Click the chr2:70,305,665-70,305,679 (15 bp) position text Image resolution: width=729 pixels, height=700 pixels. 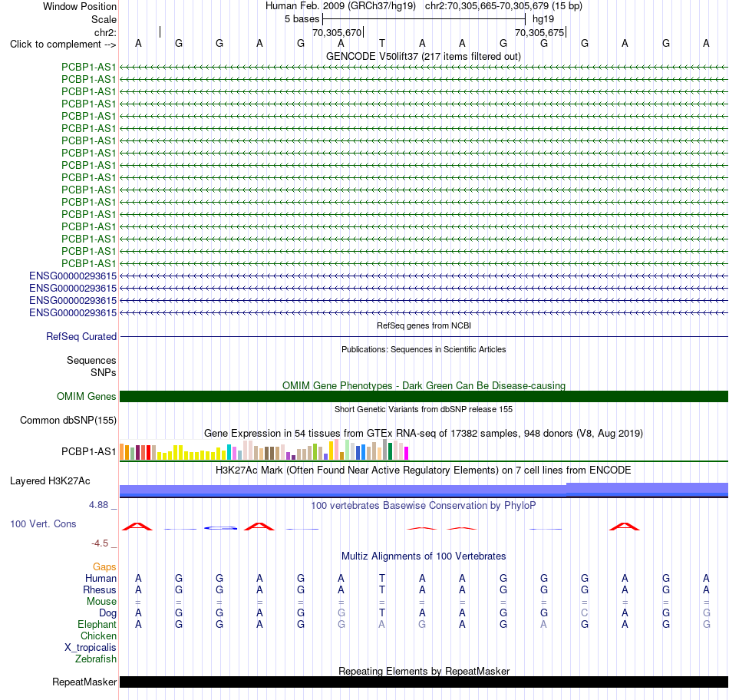coord(503,6)
